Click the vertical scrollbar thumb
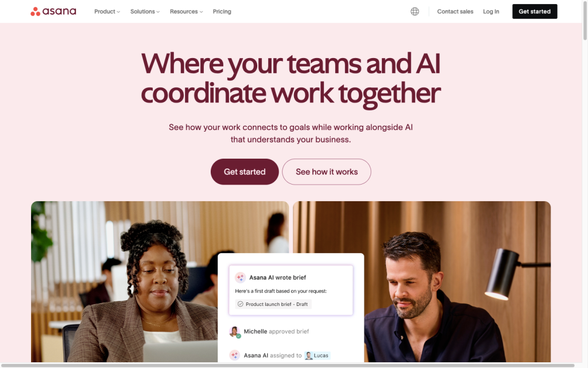 (585, 20)
